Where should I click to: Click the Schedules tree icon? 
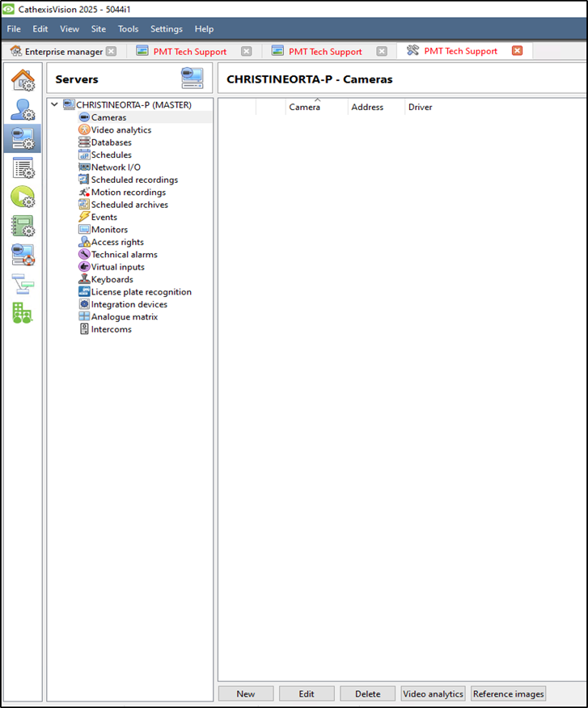point(84,155)
